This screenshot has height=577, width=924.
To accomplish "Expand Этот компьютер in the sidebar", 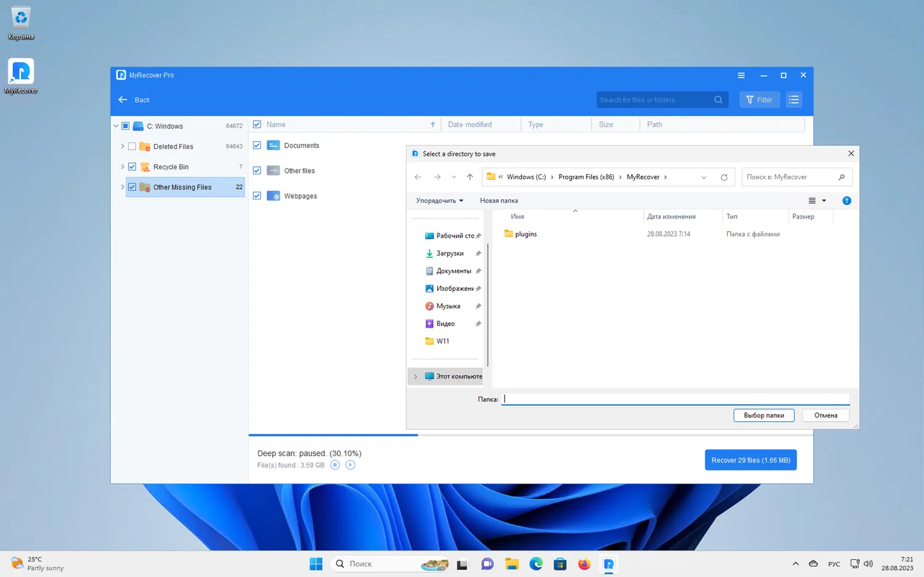I will pyautogui.click(x=416, y=376).
